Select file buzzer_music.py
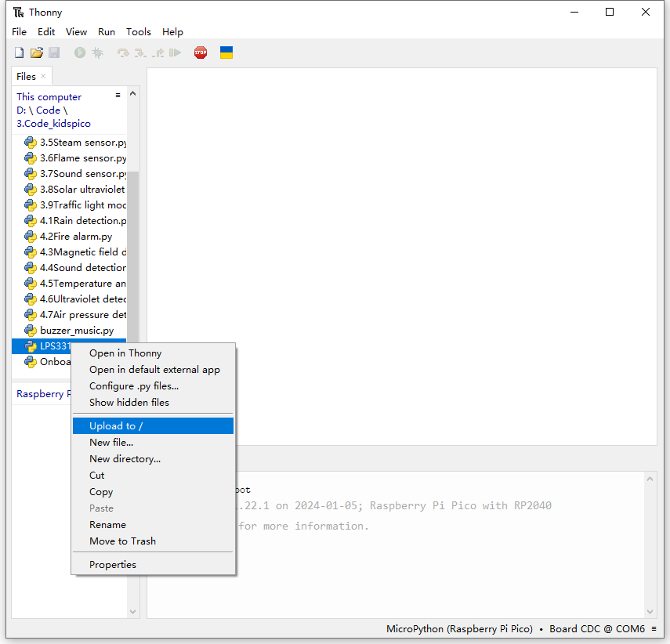Viewport: 670px width, 644px height. point(69,331)
